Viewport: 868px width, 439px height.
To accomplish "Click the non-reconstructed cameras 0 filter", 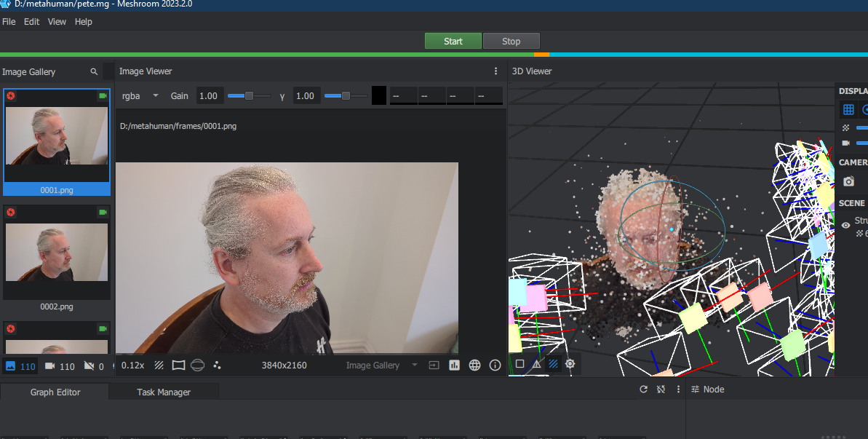I will click(94, 366).
